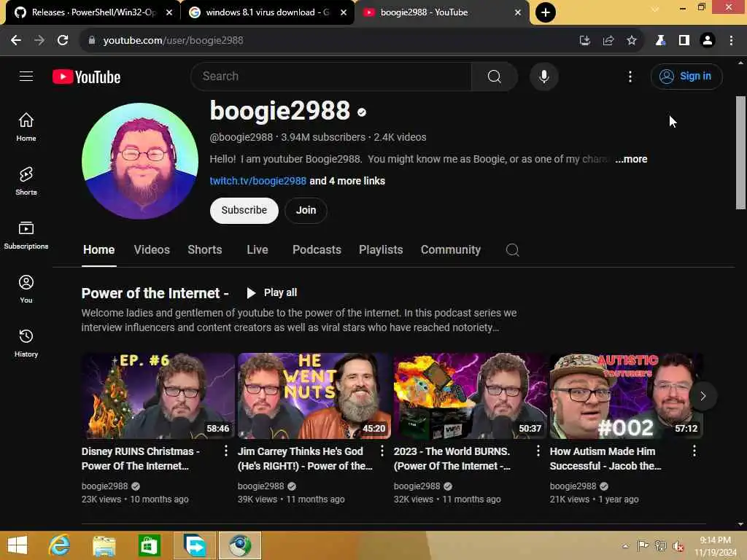Image resolution: width=747 pixels, height=560 pixels.
Task: Open the channel Videos tab
Action: 152,249
